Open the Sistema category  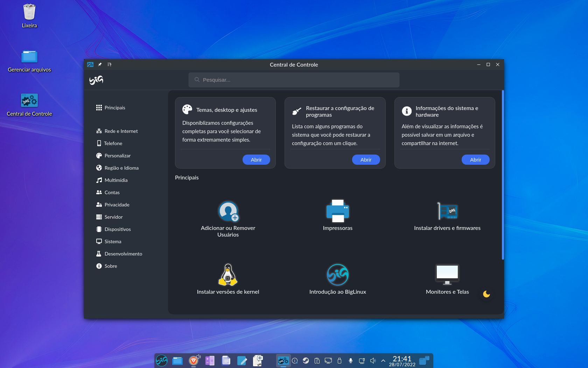tap(109, 241)
